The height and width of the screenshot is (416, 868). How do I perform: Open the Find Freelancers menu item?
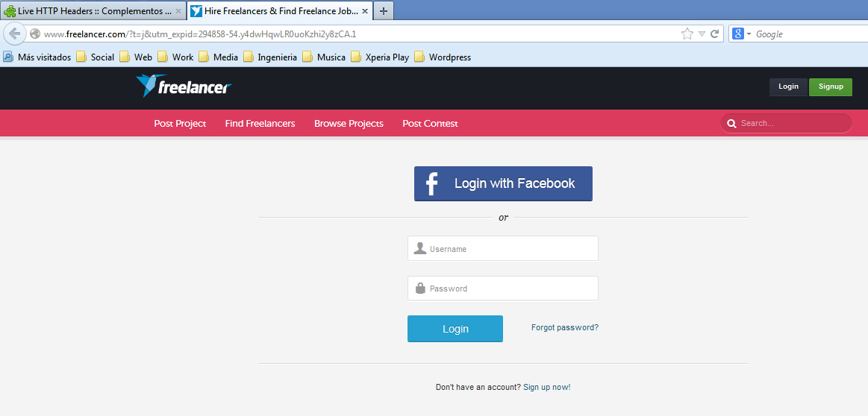[x=260, y=123]
